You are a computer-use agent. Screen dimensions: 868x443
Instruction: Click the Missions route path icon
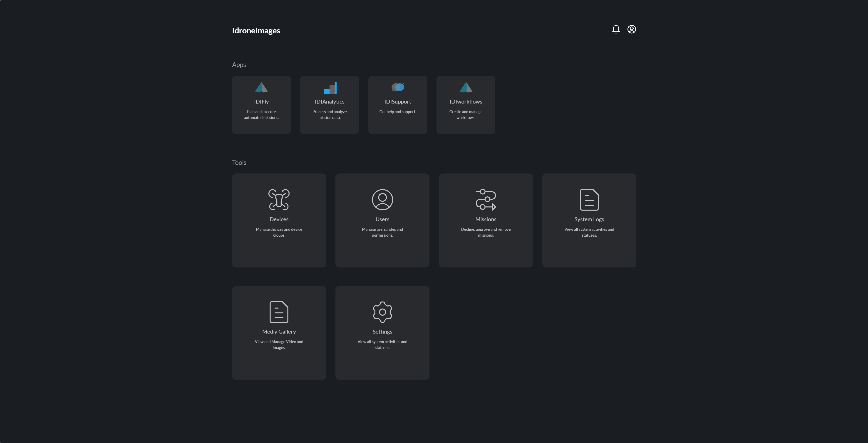click(486, 199)
